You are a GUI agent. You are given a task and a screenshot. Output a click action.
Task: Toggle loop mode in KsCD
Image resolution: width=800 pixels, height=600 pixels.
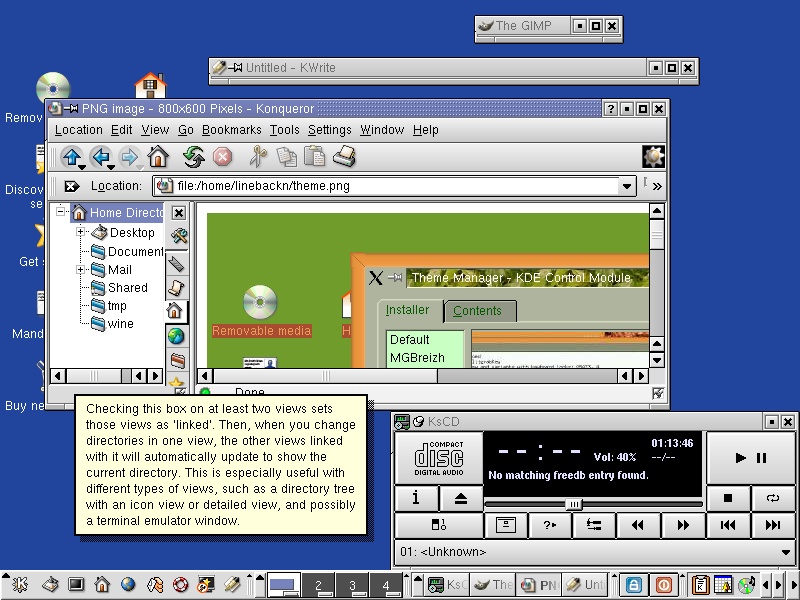(x=773, y=498)
